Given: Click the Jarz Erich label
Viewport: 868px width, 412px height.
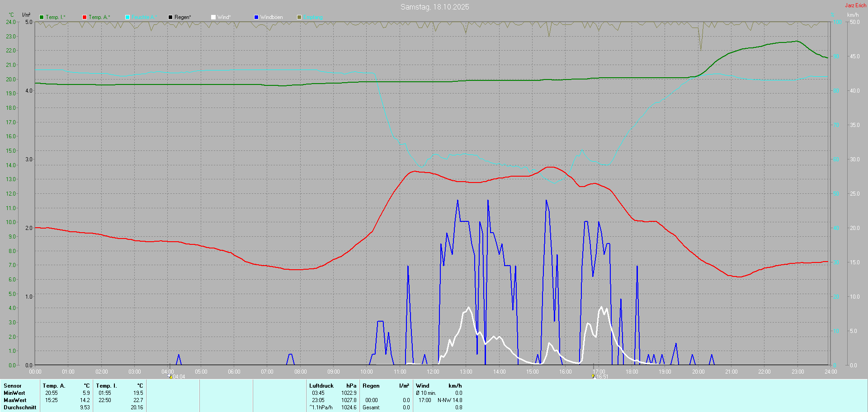Looking at the screenshot, I should [x=855, y=5].
